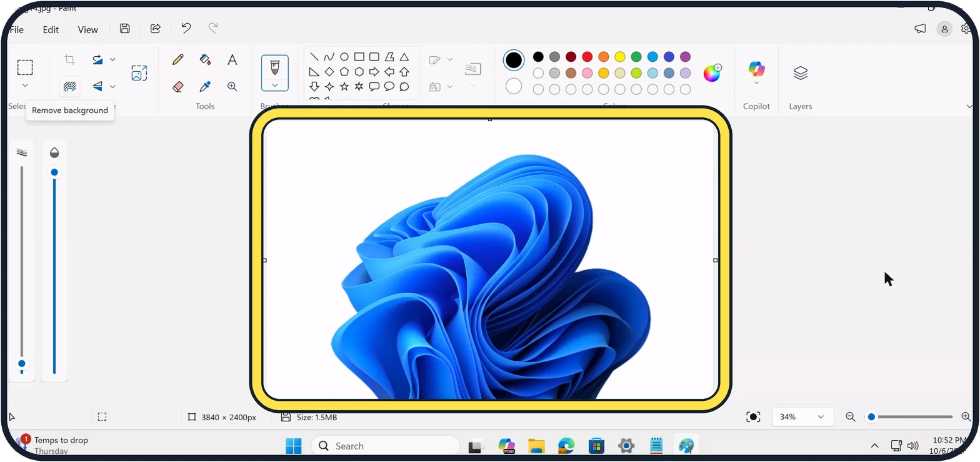Click the account profile icon

944,28
